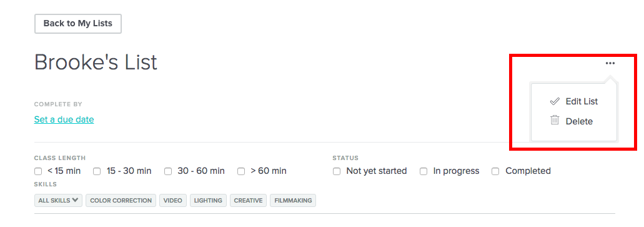This screenshot has height=227, width=644.
Task: Tick the 30 - 60 min checkbox
Action: pos(168,171)
